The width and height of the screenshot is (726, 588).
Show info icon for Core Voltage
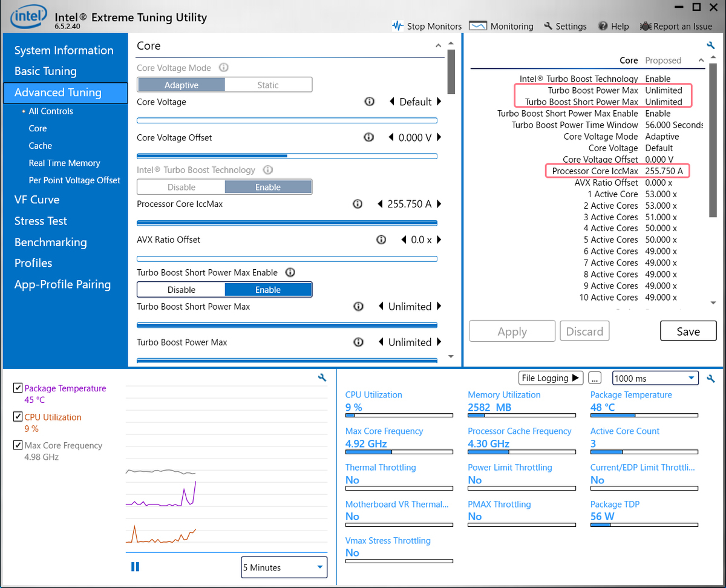[369, 102]
